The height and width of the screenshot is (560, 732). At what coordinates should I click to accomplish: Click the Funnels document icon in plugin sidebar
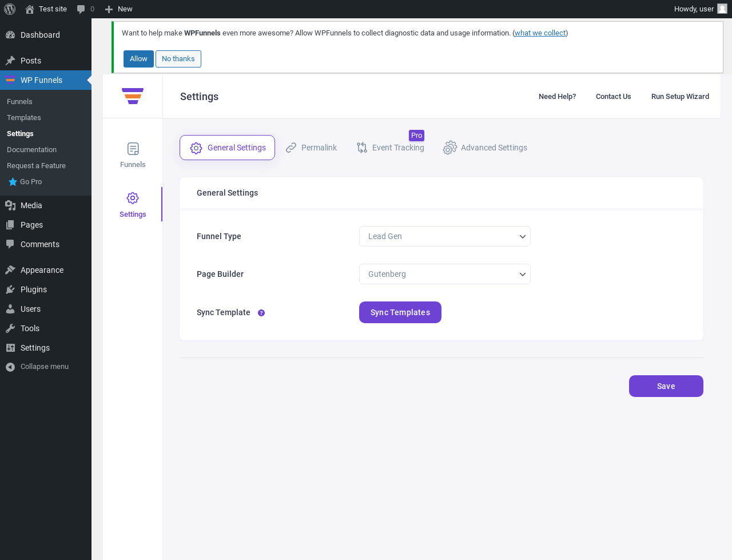133,149
